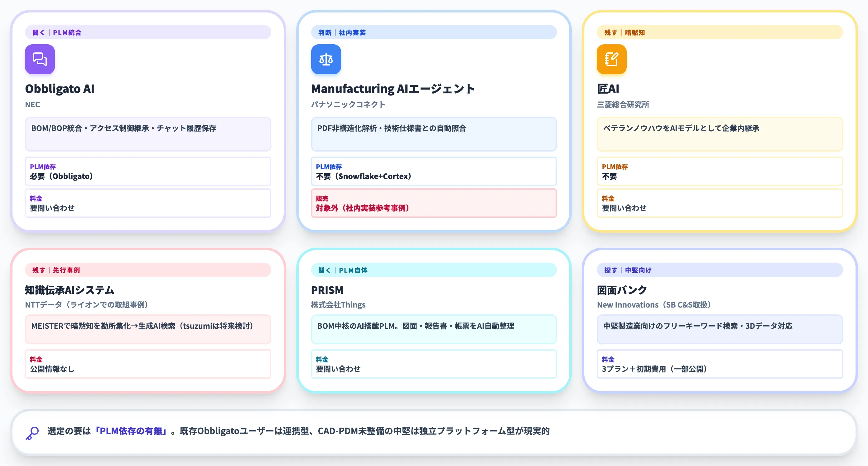Select the 探す｜中堅向け tag

pos(720,270)
